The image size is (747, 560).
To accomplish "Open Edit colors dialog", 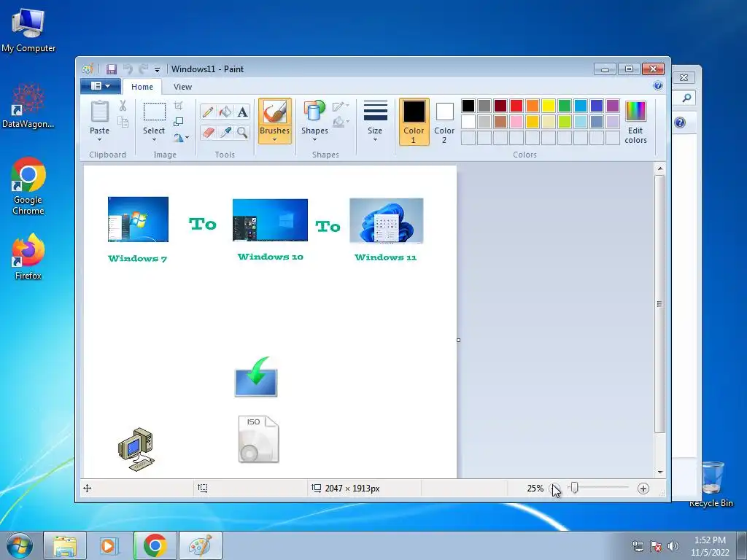I will pyautogui.click(x=635, y=122).
